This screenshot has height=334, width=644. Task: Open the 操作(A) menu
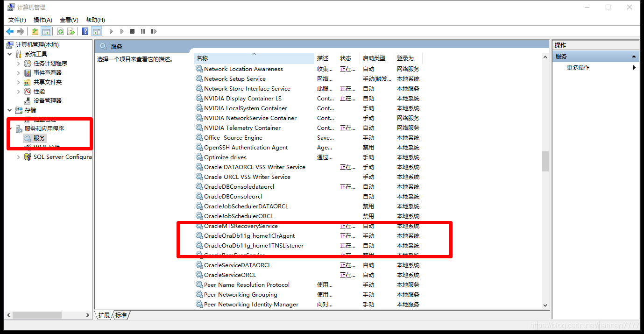(x=43, y=20)
